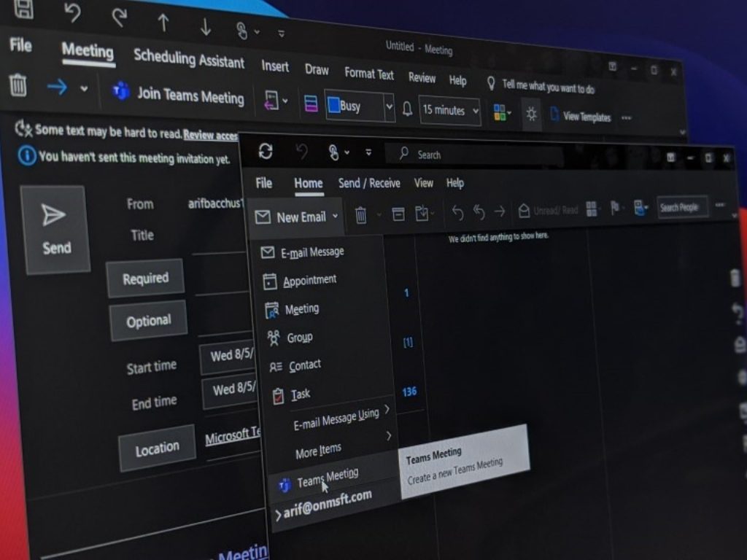Toggle the Unread/Read envelope button
Viewport: 747px width, 560px height.
pos(550,211)
